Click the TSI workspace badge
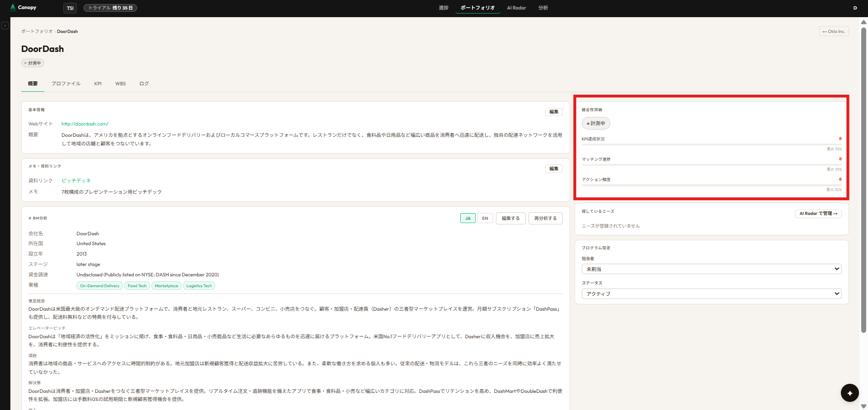The image size is (868, 410). point(70,8)
